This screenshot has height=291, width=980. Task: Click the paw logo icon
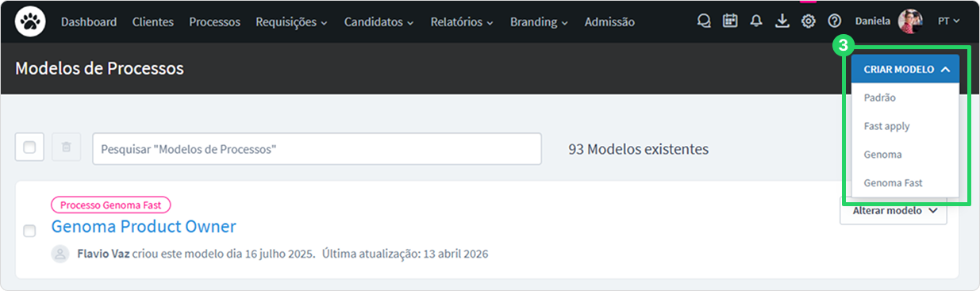click(31, 21)
